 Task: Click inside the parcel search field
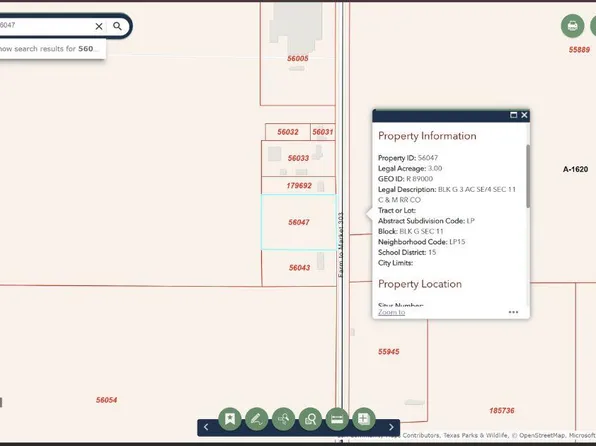pyautogui.click(x=46, y=25)
